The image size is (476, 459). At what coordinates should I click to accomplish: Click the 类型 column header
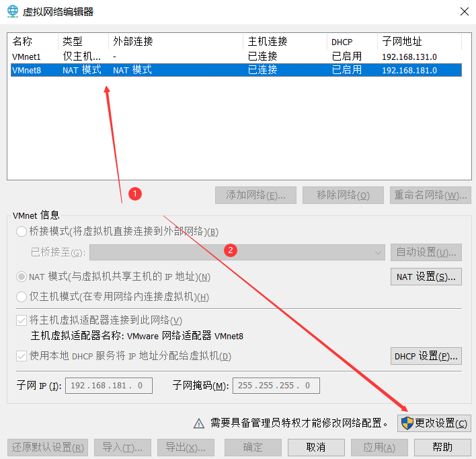tap(83, 41)
